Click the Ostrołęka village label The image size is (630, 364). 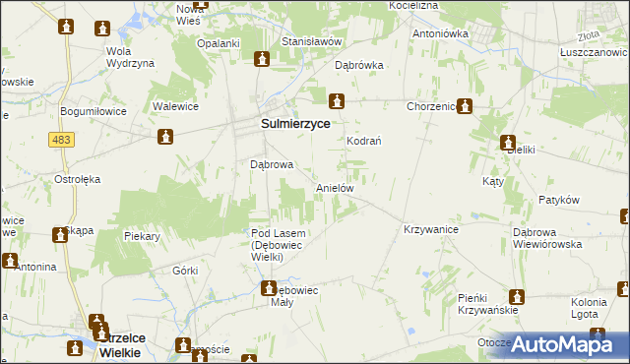coord(77,179)
